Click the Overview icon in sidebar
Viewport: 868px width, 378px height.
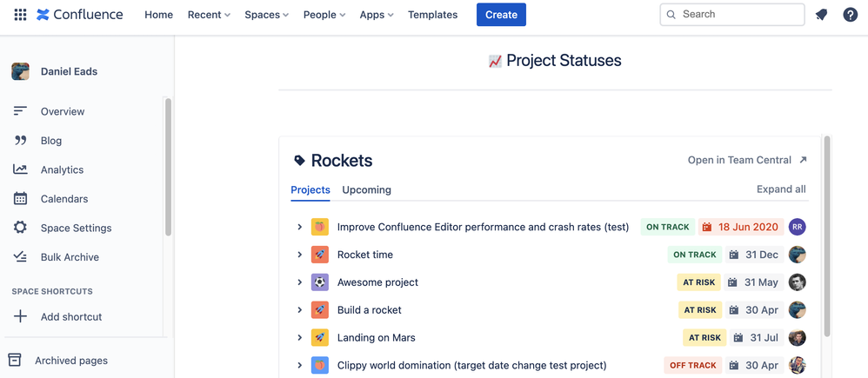pyautogui.click(x=21, y=111)
